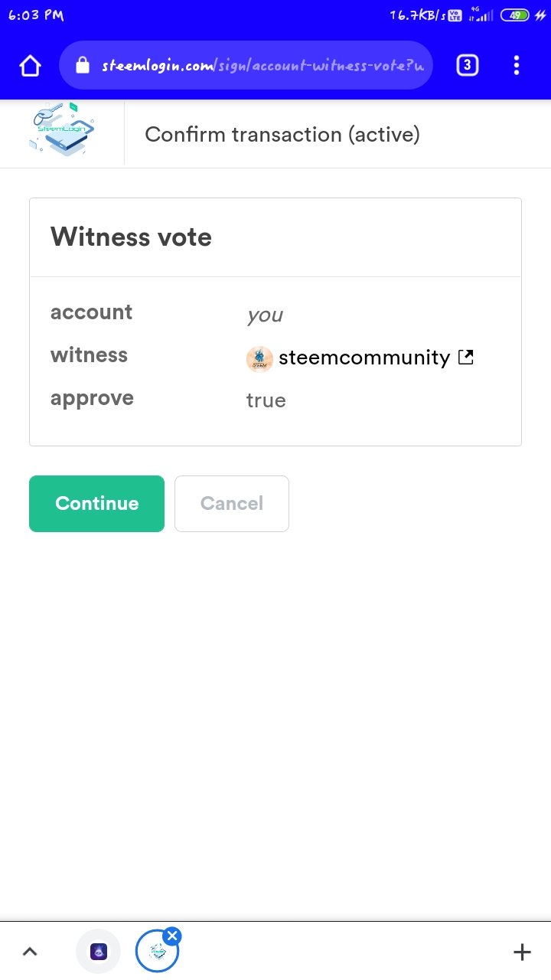Close the SteemLogin tab with blue X
Screen dimensions: 551x980
(x=172, y=935)
